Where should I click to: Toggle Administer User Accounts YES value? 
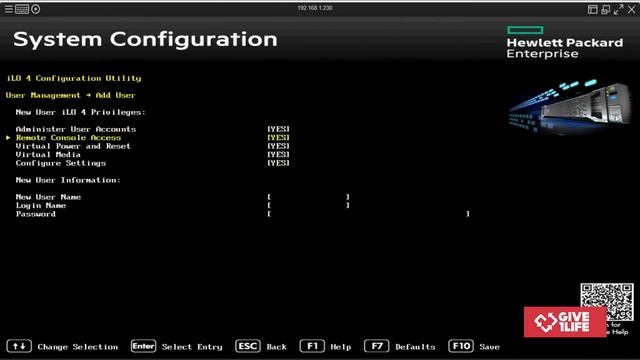pyautogui.click(x=278, y=129)
